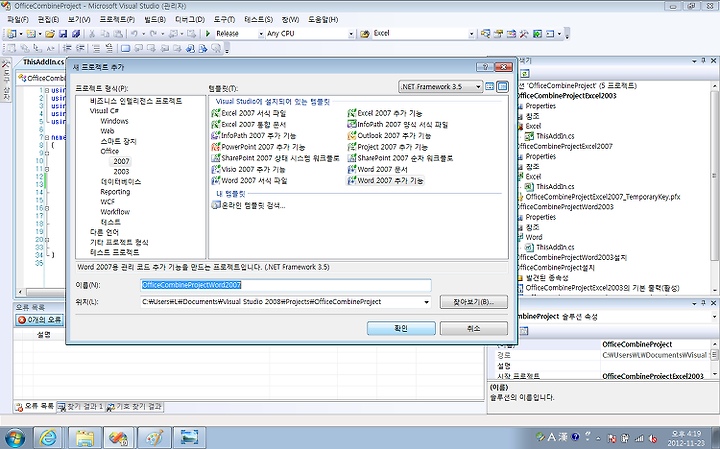The height and width of the screenshot is (449, 720).
Task: Select the Excel 2007 추가 기능 template
Action: [385, 113]
